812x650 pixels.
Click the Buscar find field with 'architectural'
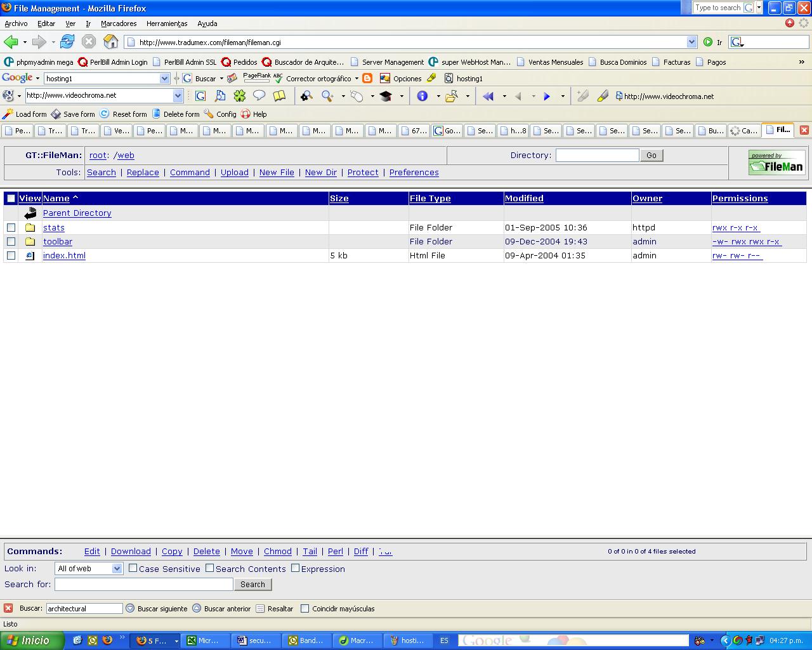(84, 609)
